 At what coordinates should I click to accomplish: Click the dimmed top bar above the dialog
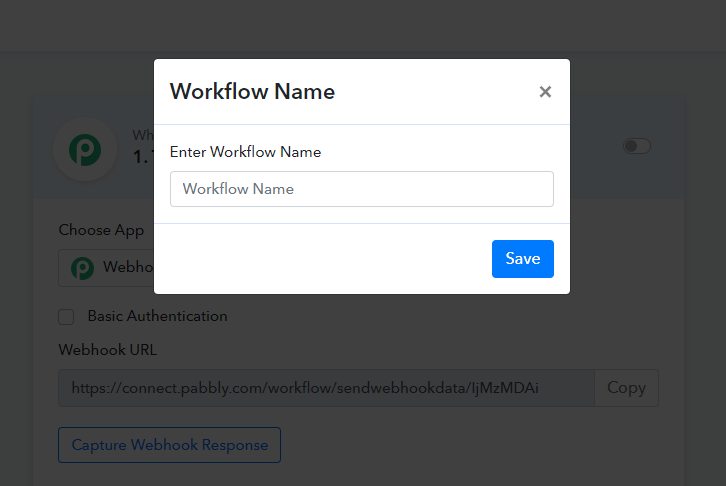pos(363,25)
